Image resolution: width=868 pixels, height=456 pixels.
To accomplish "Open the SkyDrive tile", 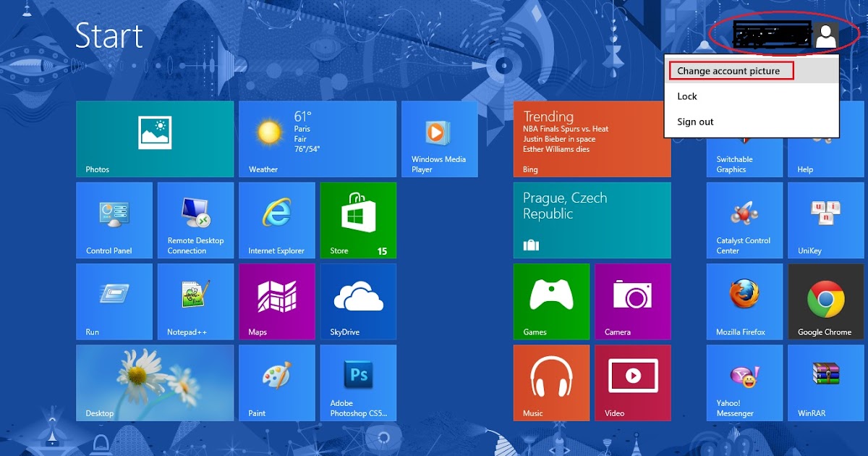I will pyautogui.click(x=358, y=301).
